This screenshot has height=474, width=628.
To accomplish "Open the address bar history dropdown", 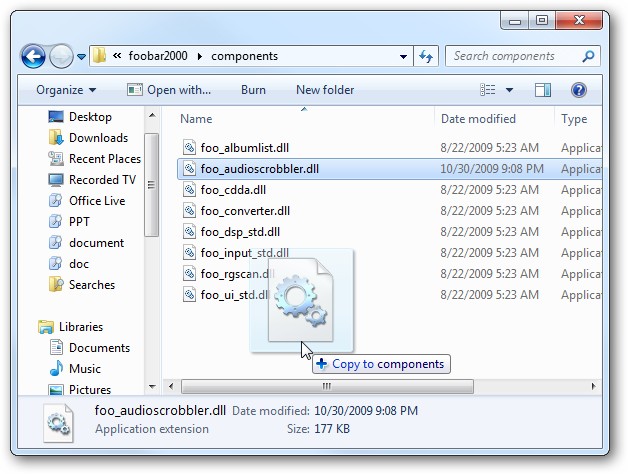I will click(x=403, y=56).
